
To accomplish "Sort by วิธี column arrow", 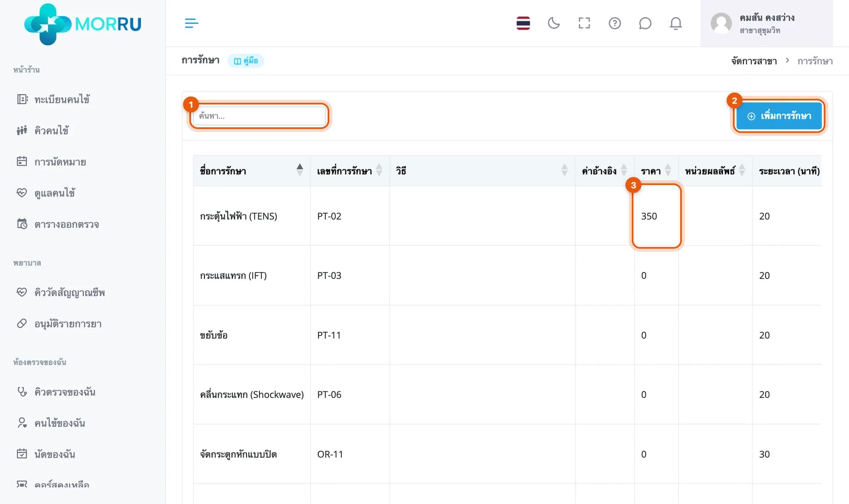I will coord(565,170).
